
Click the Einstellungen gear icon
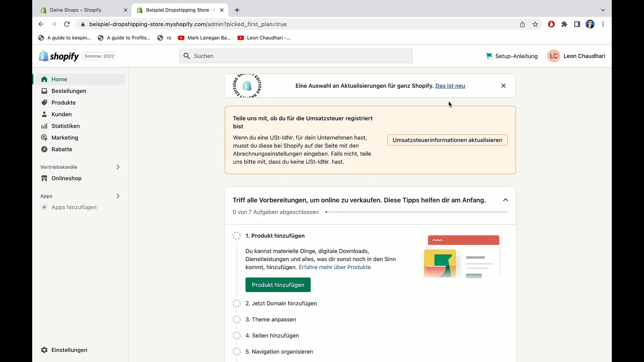(44, 350)
